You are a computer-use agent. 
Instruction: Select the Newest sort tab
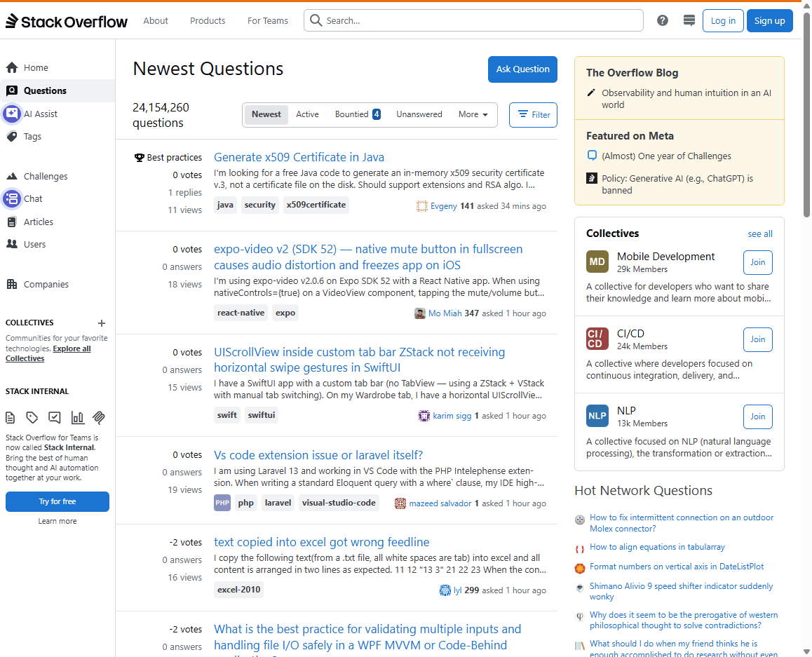(266, 114)
